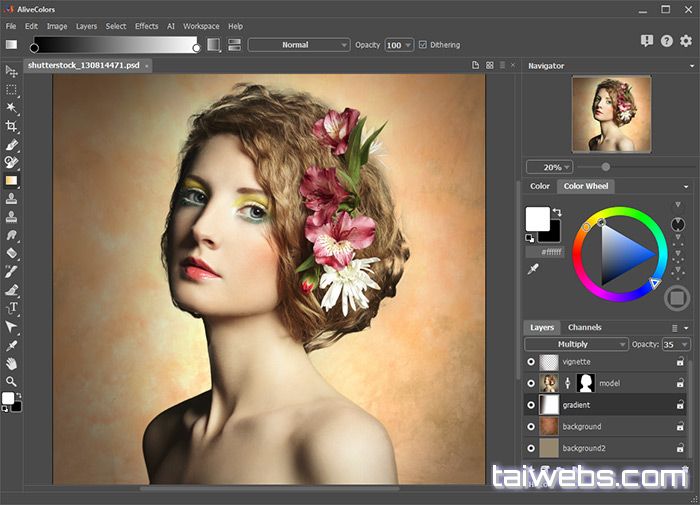Select the Zoom magnifier tool

pos(12,381)
